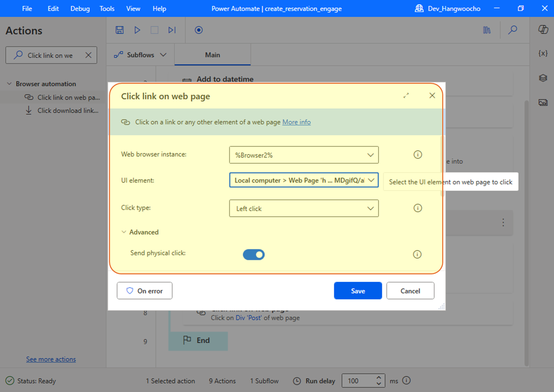The image size is (554, 392).
Task: Show info for Click type
Action: (418, 208)
